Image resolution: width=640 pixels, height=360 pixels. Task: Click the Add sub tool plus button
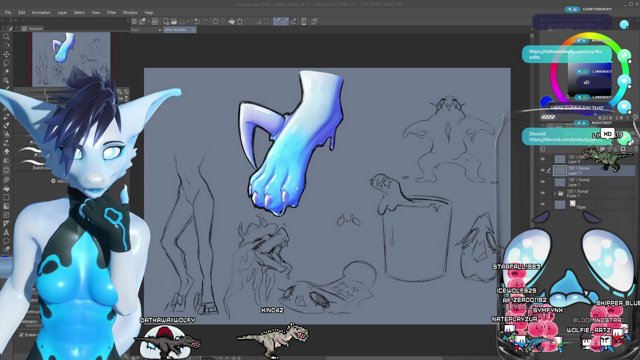[53, 181]
